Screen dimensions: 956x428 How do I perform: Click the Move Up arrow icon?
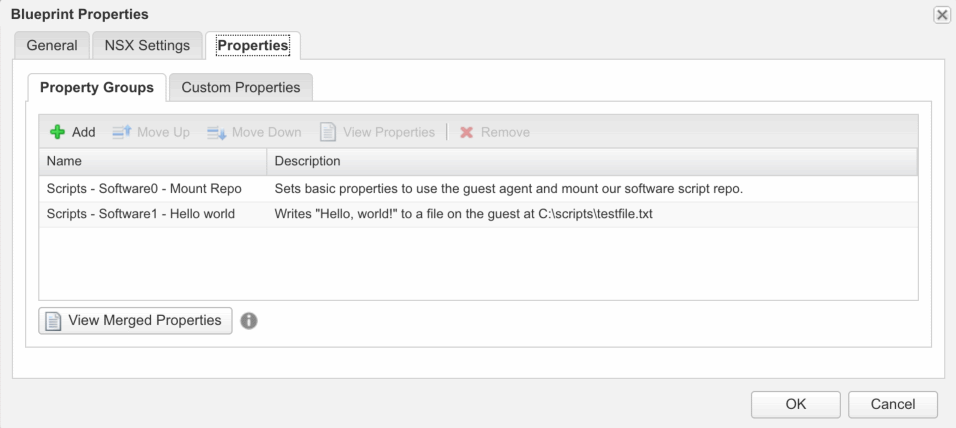(121, 132)
